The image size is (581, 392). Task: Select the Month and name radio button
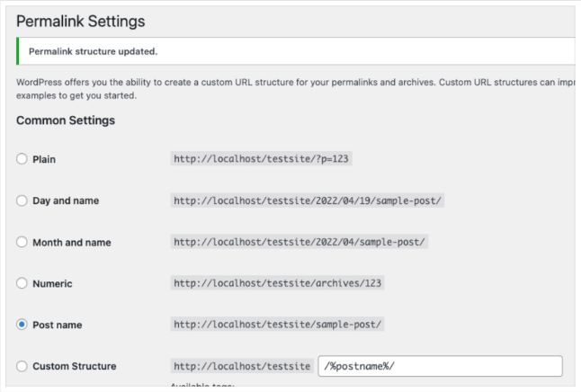[x=22, y=242]
